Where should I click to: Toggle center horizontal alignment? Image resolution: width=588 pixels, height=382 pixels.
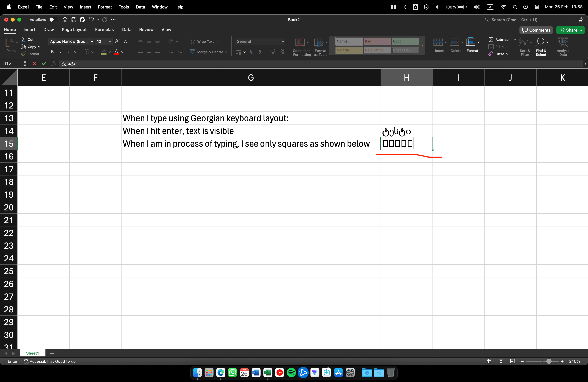149,52
